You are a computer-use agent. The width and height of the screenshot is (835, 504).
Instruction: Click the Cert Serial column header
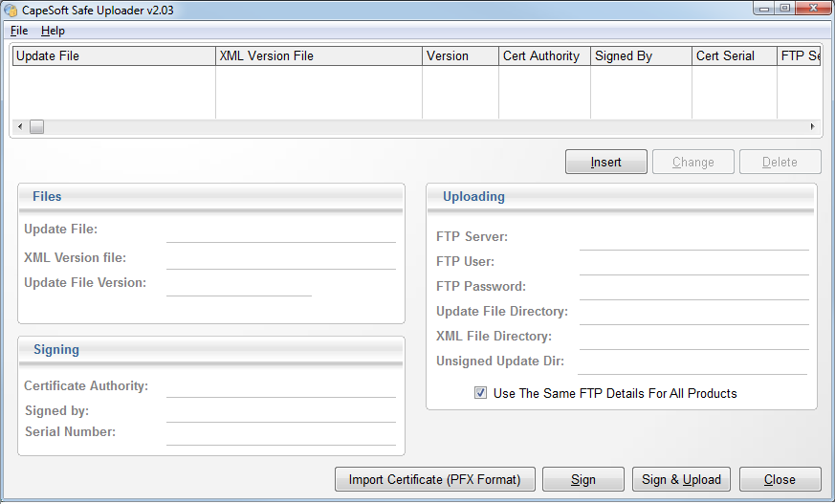pos(734,55)
